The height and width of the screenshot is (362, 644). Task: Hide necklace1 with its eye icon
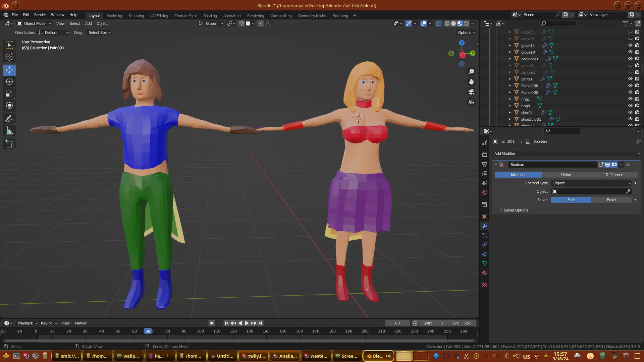point(630,59)
